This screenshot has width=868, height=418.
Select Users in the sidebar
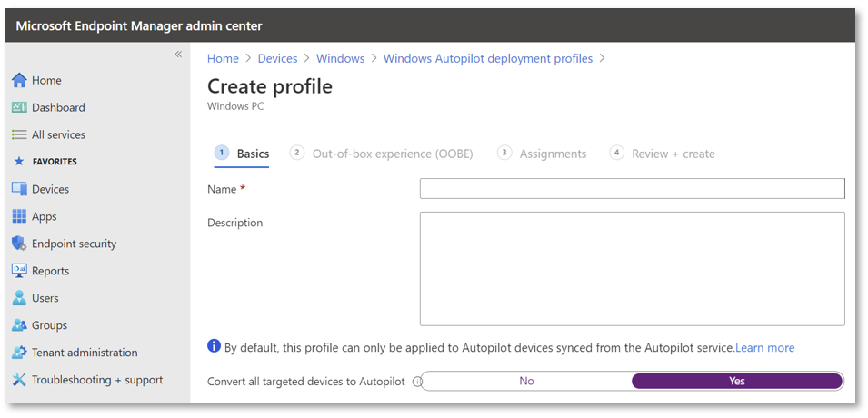click(45, 298)
